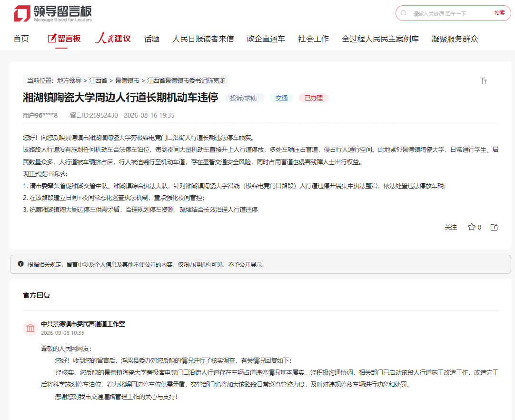Click the post title 湘湖镇陶瓷大学周边人行道长期机动车违停

click(x=120, y=97)
